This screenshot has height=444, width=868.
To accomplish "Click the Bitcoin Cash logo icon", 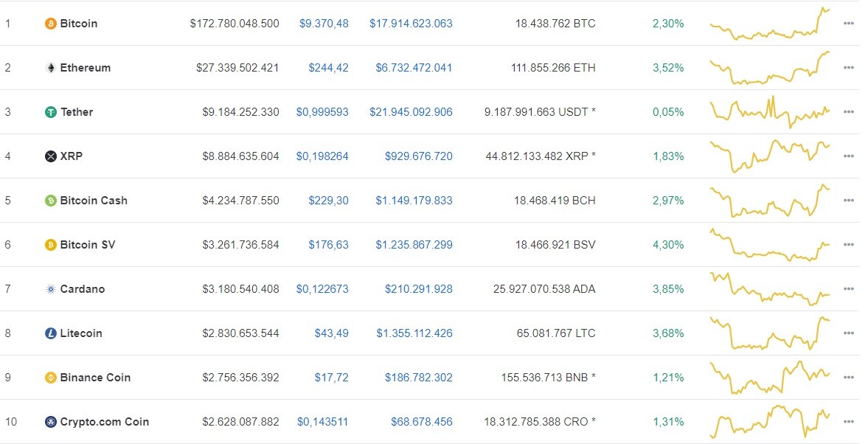I will [49, 200].
